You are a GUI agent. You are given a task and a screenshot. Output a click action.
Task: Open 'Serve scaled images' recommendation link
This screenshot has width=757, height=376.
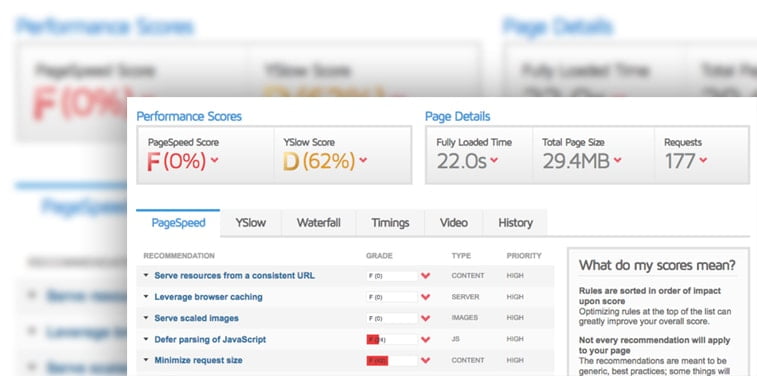coord(196,318)
